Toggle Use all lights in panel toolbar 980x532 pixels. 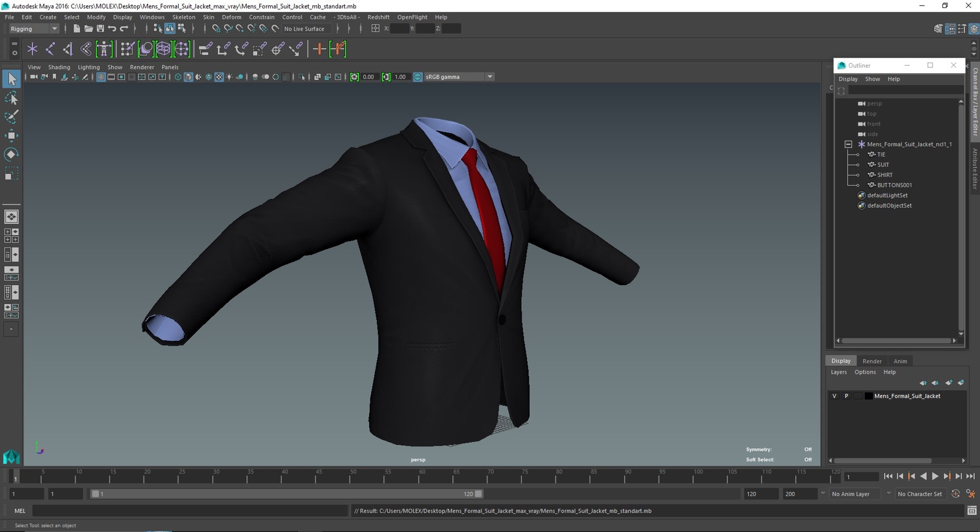tap(229, 77)
